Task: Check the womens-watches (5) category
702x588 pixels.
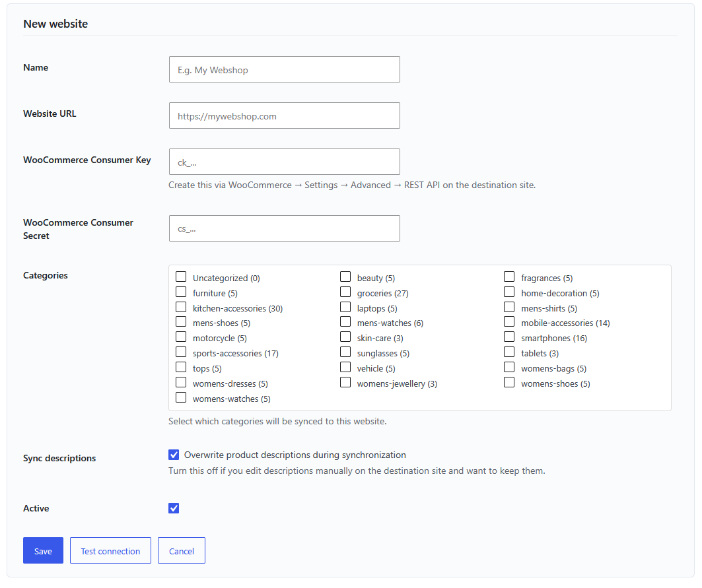Action: point(181,398)
